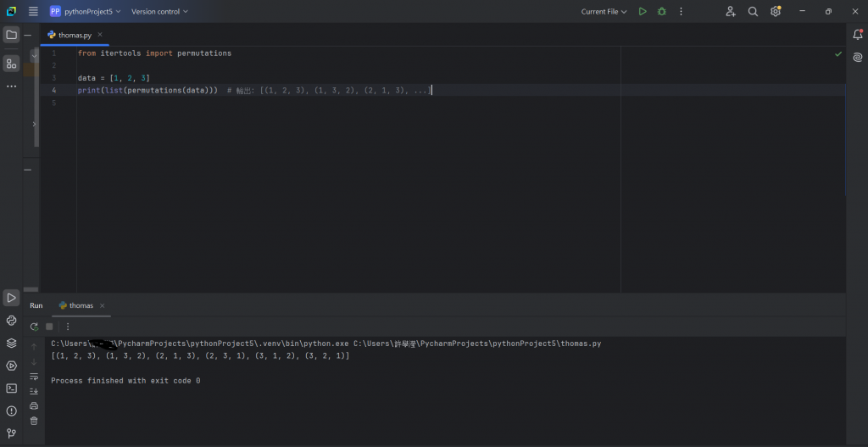The image size is (868, 447).
Task: Open the Structure tool window icon
Action: click(11, 64)
